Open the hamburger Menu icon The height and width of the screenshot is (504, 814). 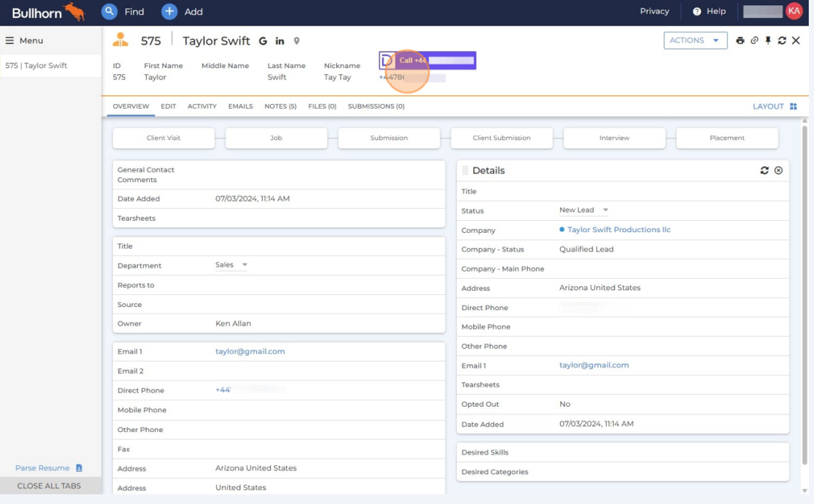click(x=9, y=40)
